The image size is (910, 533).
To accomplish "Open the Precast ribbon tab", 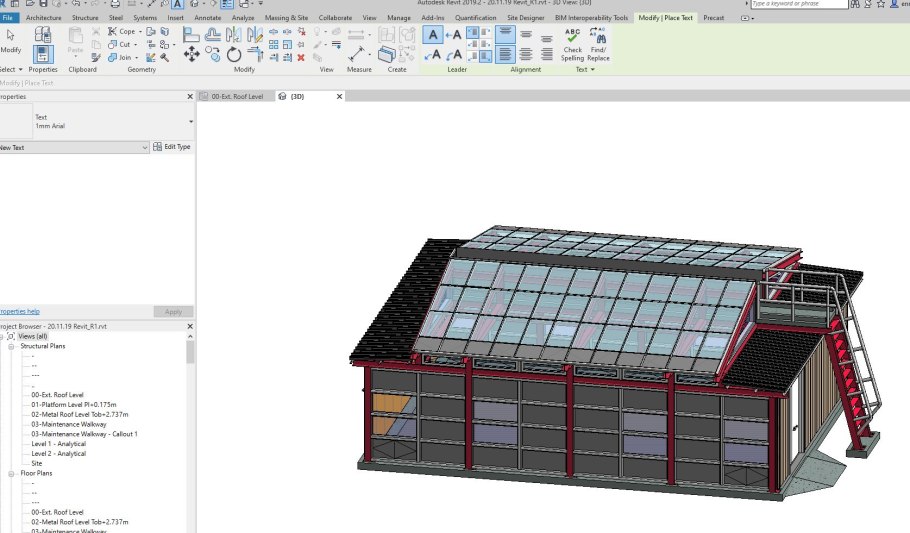I will pyautogui.click(x=713, y=18).
